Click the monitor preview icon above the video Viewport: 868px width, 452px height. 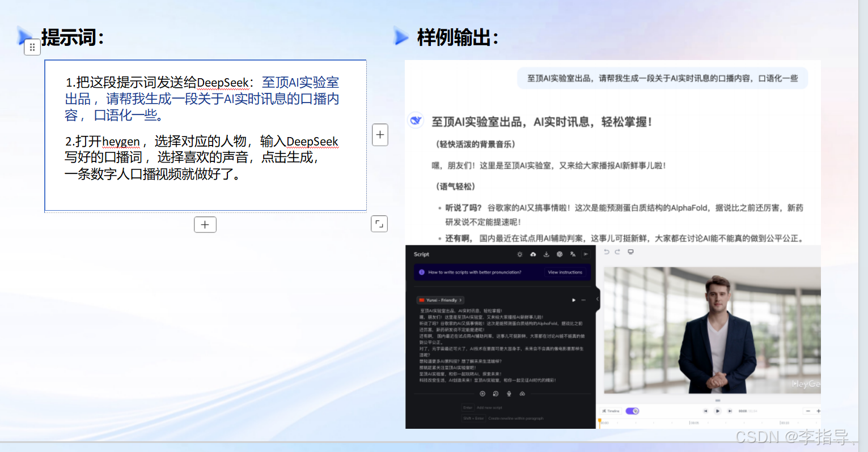click(630, 252)
